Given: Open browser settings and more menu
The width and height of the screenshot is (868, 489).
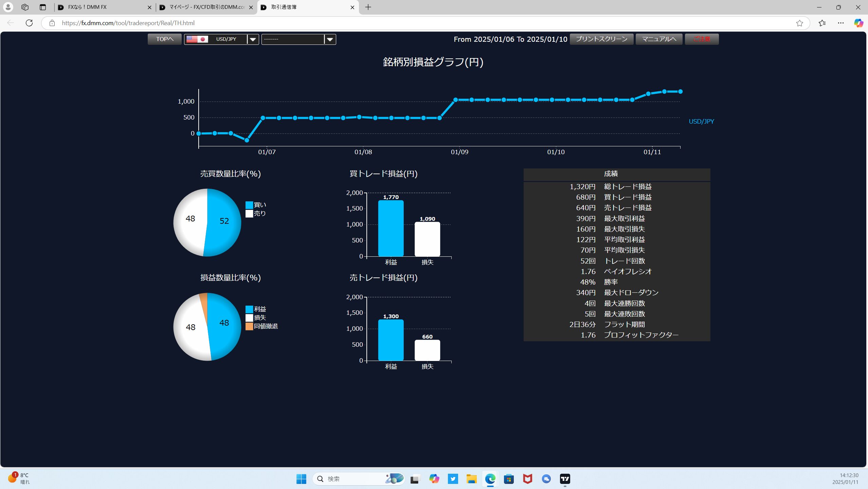Looking at the screenshot, I should click(840, 23).
